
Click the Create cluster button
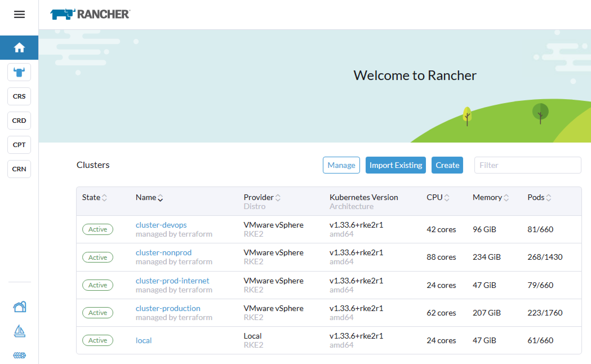point(447,165)
